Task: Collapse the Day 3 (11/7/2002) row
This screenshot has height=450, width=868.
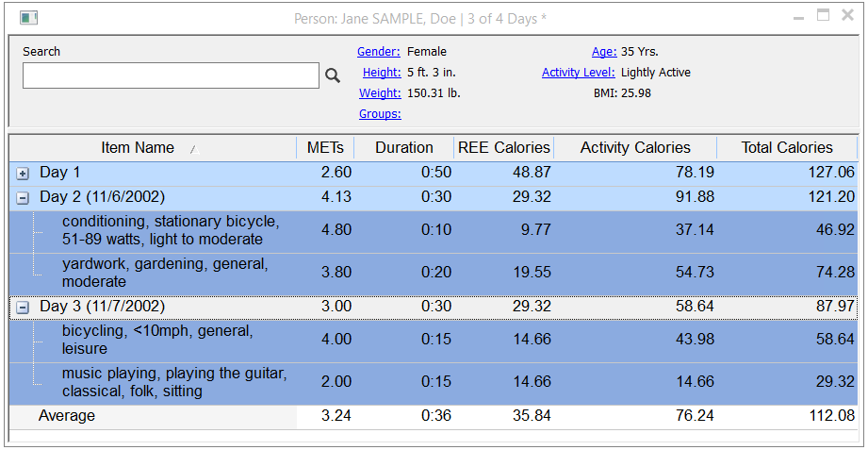Action: pyautogui.click(x=23, y=308)
